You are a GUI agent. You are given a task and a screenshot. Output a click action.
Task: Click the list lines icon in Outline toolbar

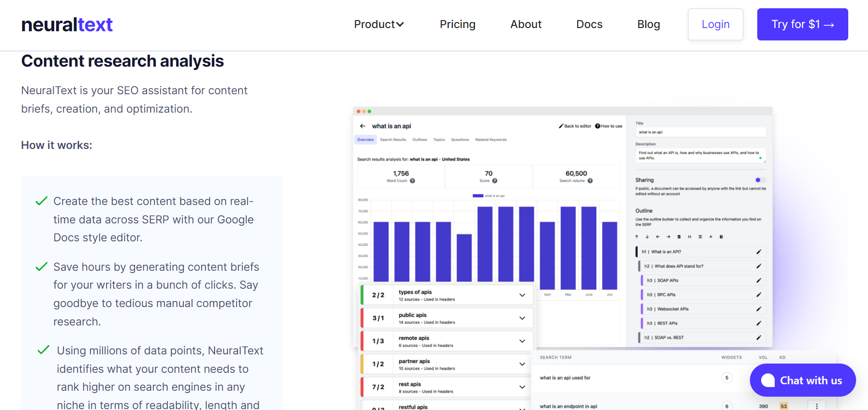(x=700, y=237)
